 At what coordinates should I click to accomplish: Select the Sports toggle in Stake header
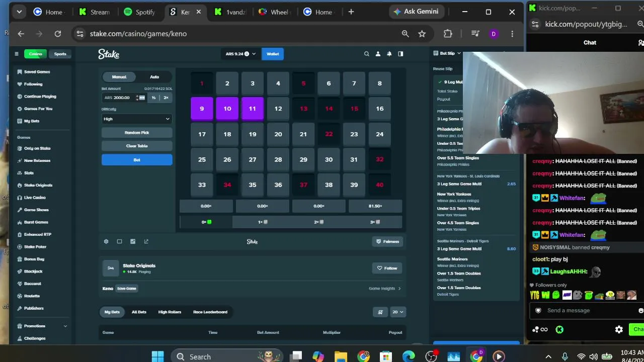pos(60,54)
